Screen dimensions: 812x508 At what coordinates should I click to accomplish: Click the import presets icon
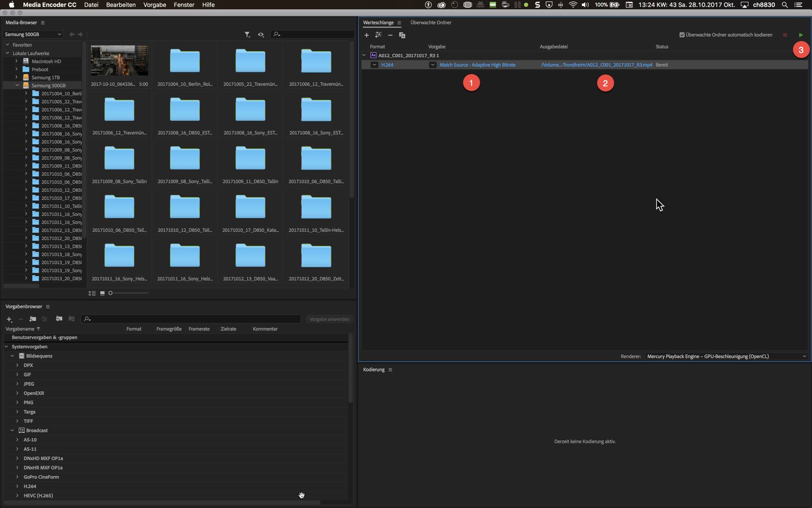[x=59, y=319]
